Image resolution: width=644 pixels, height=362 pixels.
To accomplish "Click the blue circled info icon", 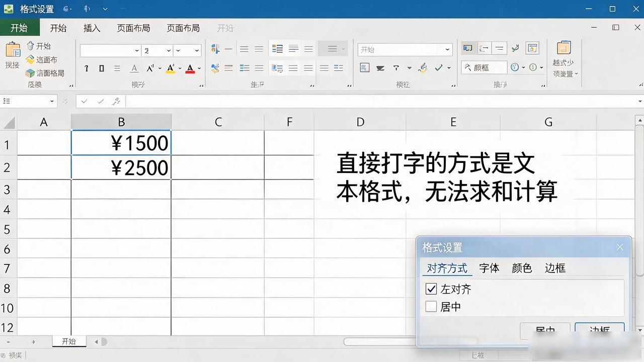I will pos(515,67).
